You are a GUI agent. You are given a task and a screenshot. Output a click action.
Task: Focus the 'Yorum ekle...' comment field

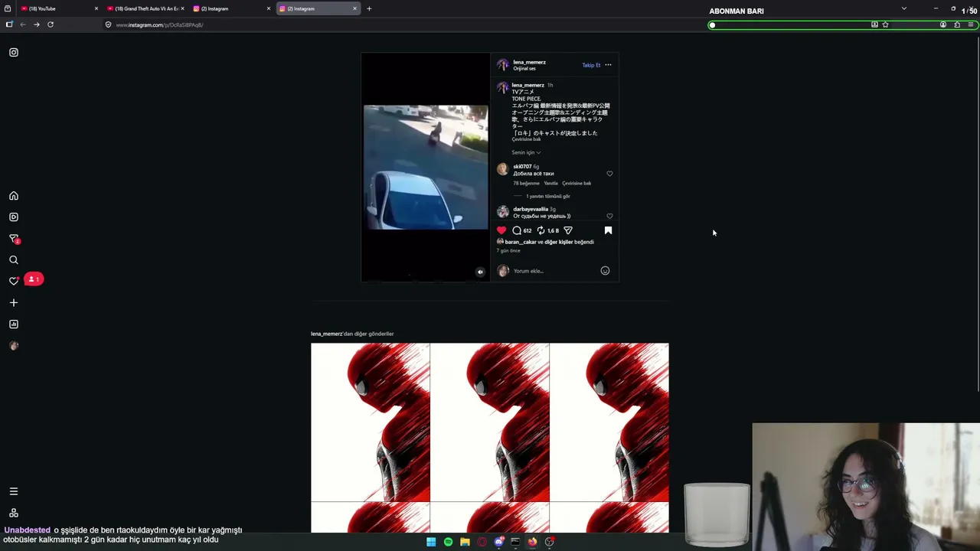pos(554,271)
